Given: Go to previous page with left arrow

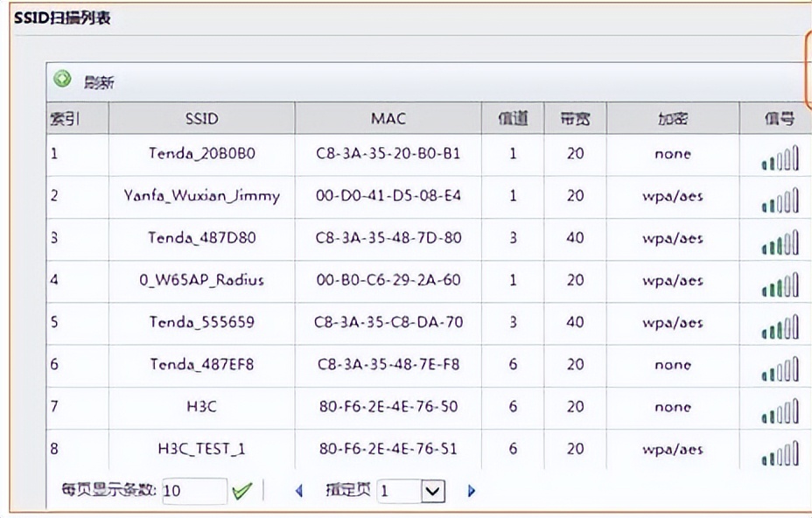Looking at the screenshot, I should coord(298,491).
